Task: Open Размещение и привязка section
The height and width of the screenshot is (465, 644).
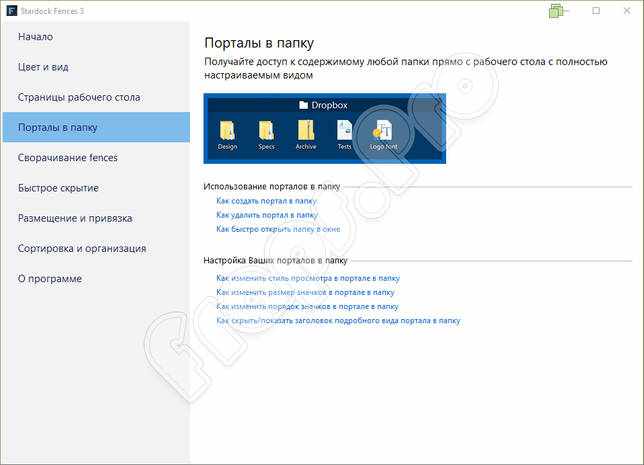Action: (75, 218)
